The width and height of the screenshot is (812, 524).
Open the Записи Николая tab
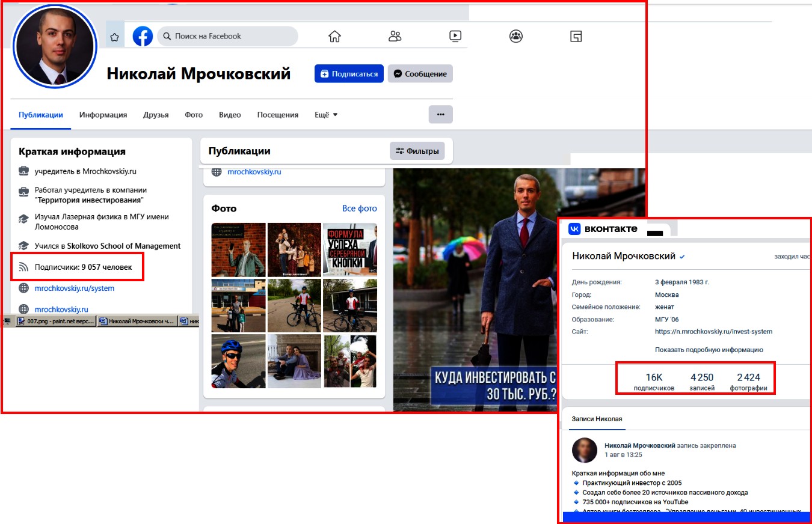click(x=597, y=419)
